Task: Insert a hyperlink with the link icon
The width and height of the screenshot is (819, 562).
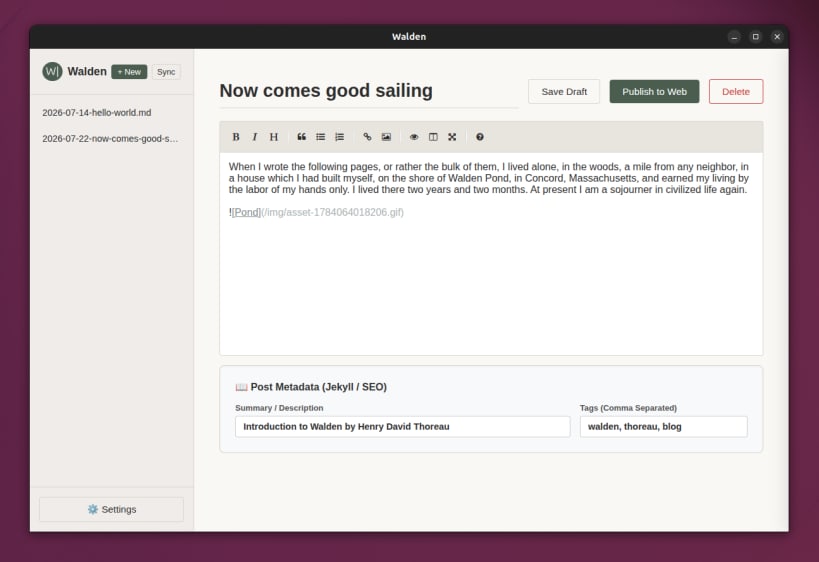Action: click(x=367, y=137)
